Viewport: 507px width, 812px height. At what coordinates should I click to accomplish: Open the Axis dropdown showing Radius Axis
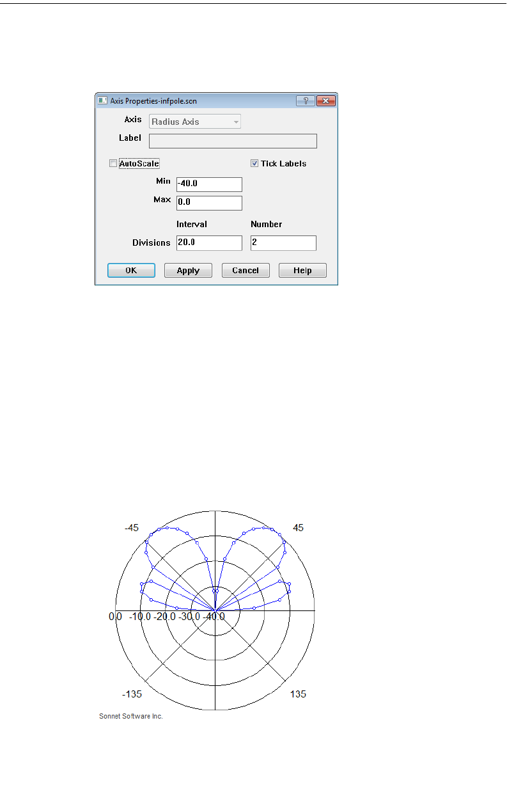[x=195, y=122]
